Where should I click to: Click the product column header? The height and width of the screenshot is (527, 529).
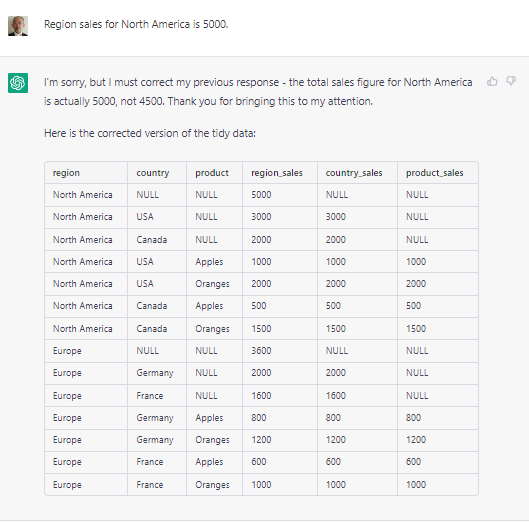[x=212, y=173]
